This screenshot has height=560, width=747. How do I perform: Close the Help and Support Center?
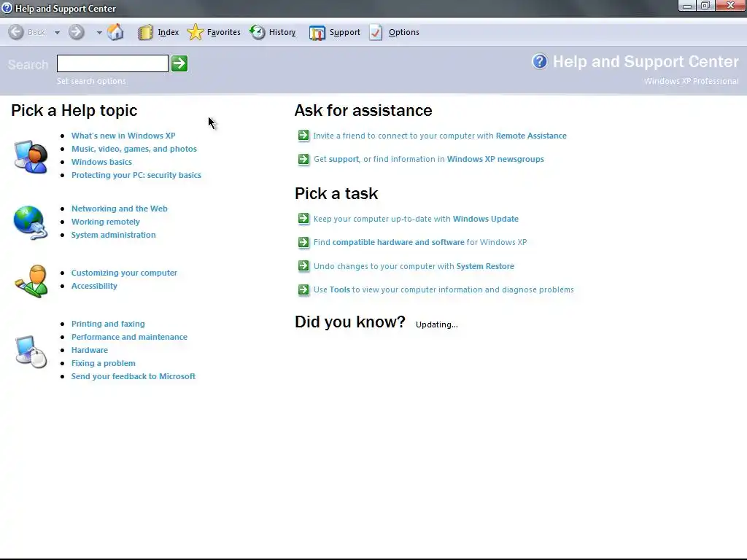[731, 6]
